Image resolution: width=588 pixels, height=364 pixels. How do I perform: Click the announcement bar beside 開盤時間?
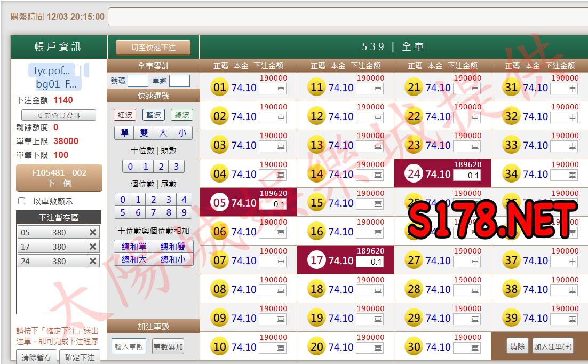point(348,17)
